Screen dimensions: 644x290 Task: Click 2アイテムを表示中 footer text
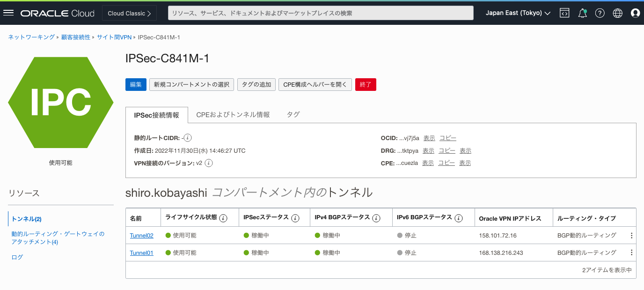(607, 270)
